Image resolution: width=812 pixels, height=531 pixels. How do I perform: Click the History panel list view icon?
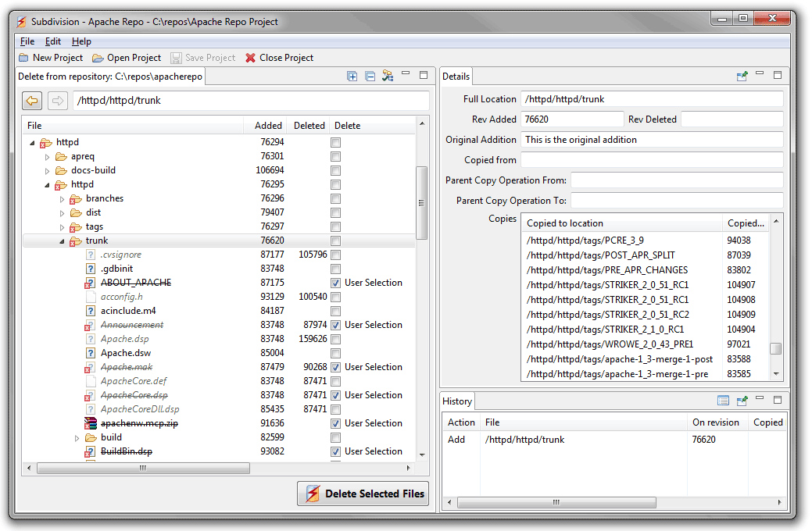coord(724,401)
